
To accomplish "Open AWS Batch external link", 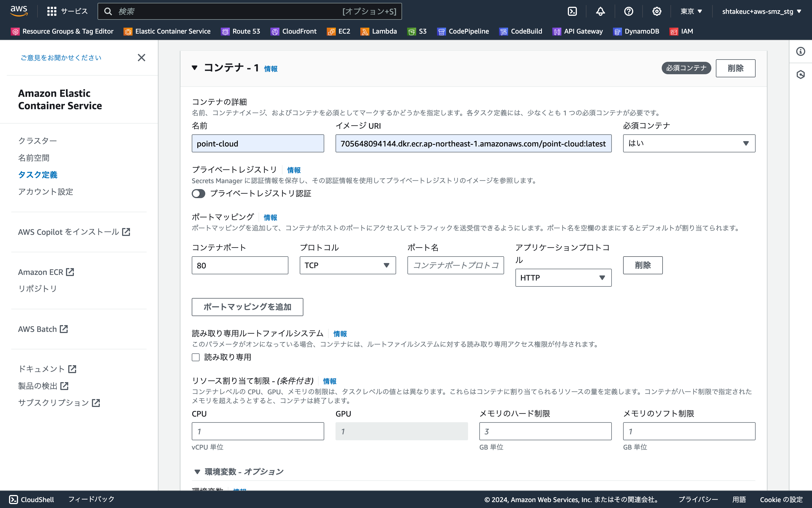I will (43, 329).
